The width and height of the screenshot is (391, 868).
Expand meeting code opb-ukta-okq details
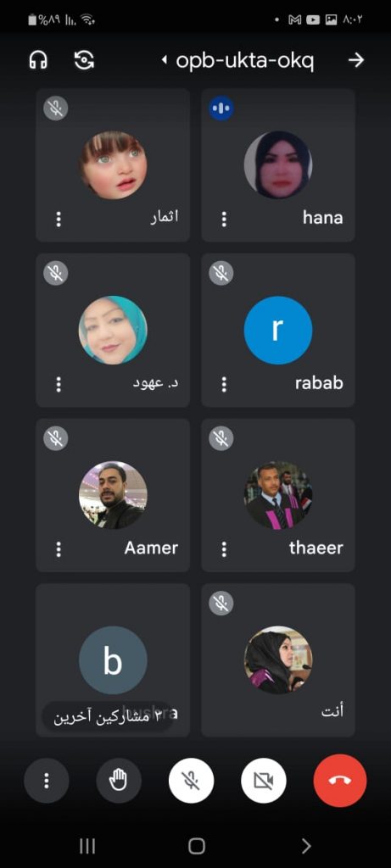tap(238, 60)
